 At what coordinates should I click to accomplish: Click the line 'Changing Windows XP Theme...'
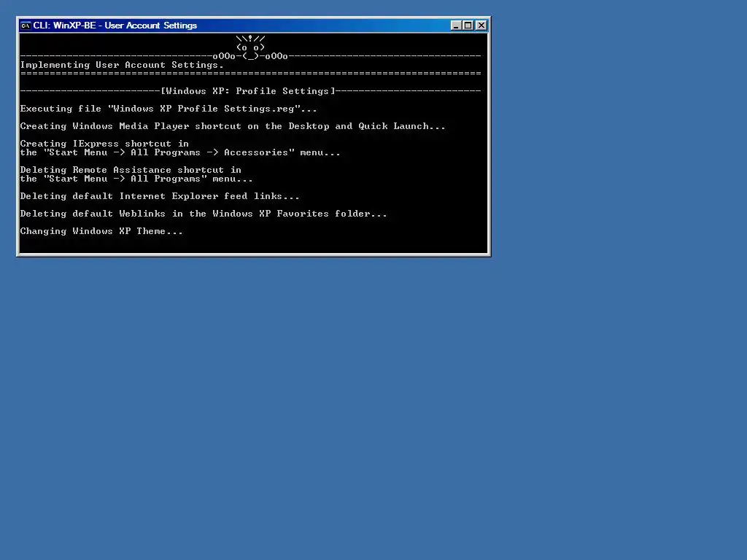(x=101, y=231)
